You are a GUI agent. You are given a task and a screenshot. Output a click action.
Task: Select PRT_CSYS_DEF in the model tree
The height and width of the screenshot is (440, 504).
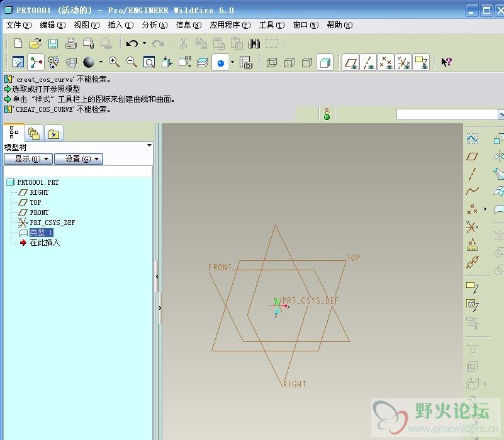[x=52, y=223]
